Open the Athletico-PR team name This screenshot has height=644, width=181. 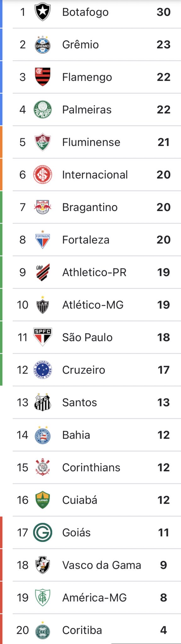(94, 272)
